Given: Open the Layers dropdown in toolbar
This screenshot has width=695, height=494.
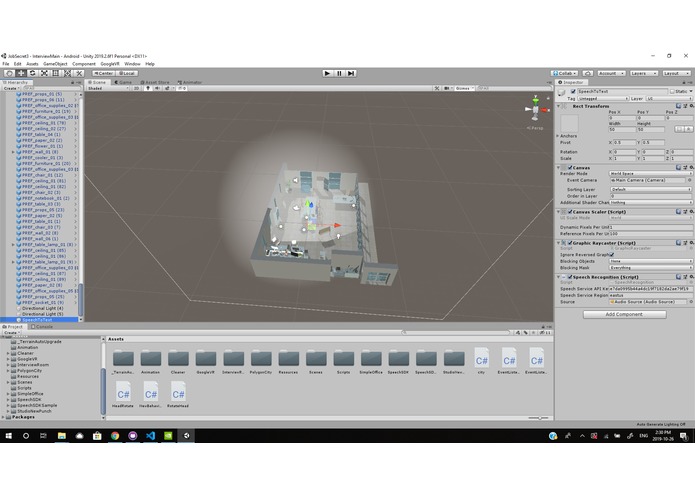Looking at the screenshot, I should pos(643,73).
